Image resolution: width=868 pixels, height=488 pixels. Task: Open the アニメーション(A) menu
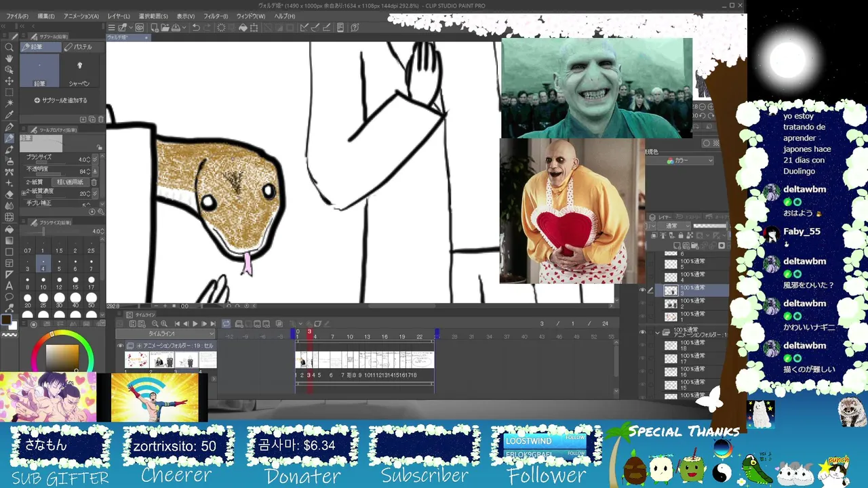click(x=81, y=16)
